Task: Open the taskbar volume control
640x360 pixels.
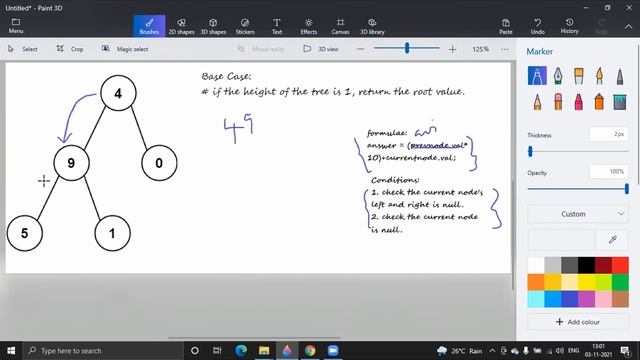Action: (560, 351)
